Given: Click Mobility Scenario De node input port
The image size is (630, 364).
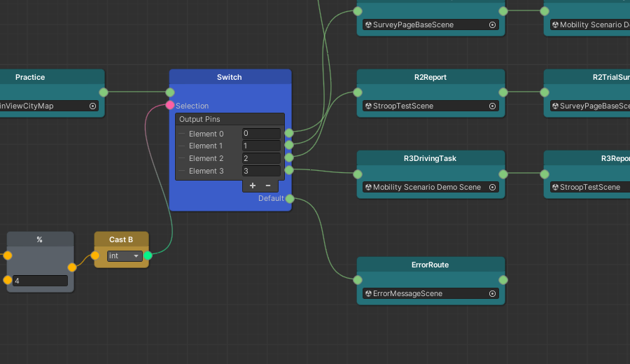Looking at the screenshot, I should coord(545,11).
